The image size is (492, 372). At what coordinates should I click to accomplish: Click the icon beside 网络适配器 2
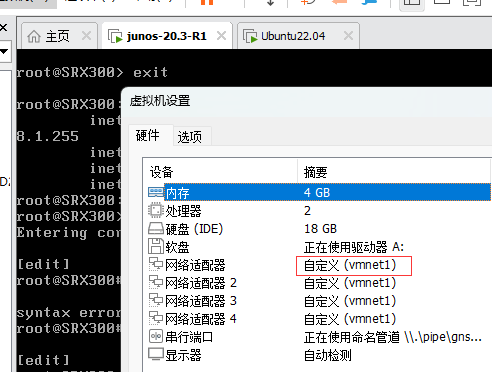click(156, 283)
